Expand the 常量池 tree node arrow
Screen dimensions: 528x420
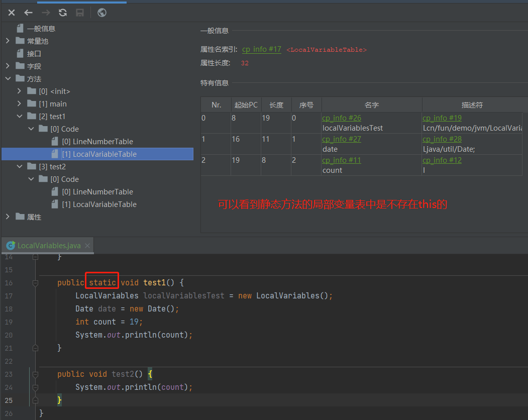coord(8,41)
